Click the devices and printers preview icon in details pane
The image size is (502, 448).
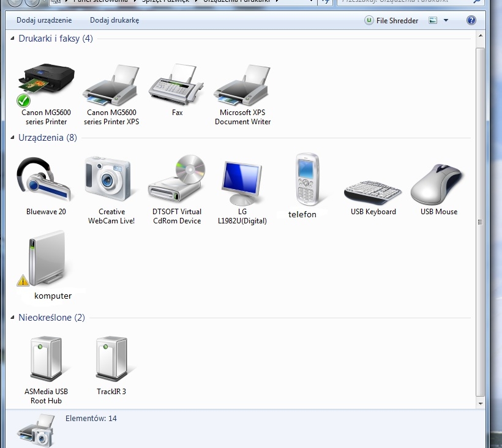pos(36,430)
